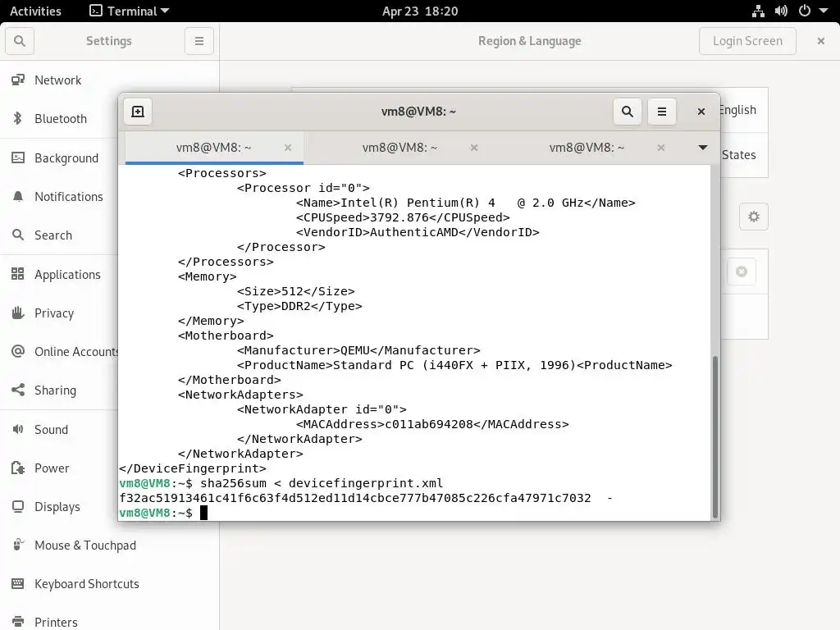Open Sound settings

coord(59,430)
